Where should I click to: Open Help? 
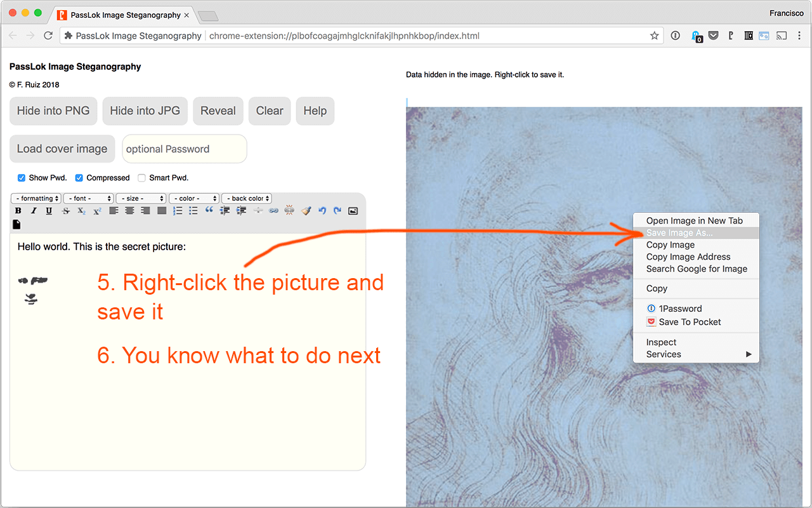315,111
